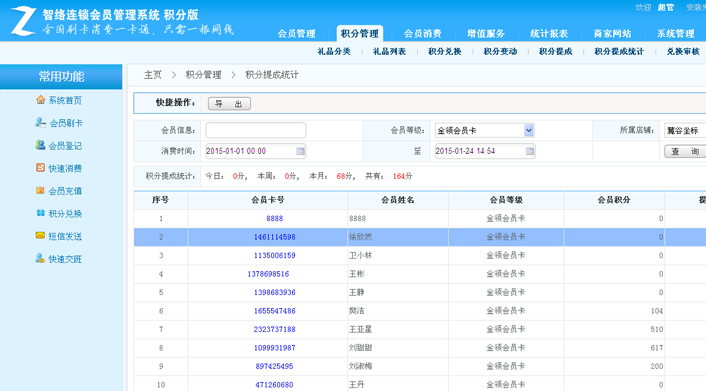Click the 快速消费 icon in sidebar
This screenshot has height=391, width=706.
[41, 168]
